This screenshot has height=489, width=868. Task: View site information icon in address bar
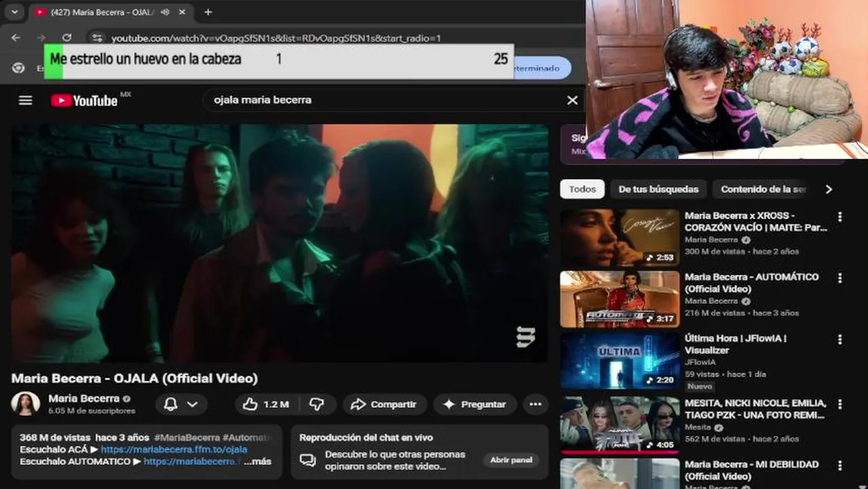coord(97,38)
